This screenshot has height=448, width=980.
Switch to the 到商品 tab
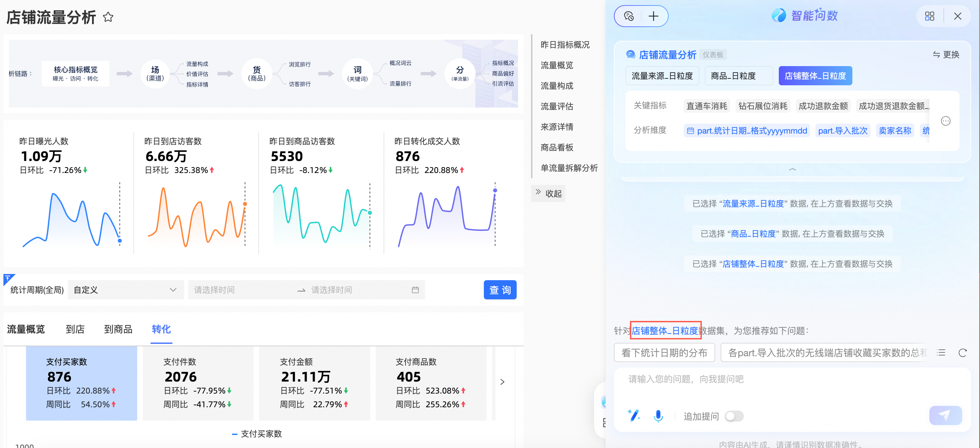click(x=118, y=329)
